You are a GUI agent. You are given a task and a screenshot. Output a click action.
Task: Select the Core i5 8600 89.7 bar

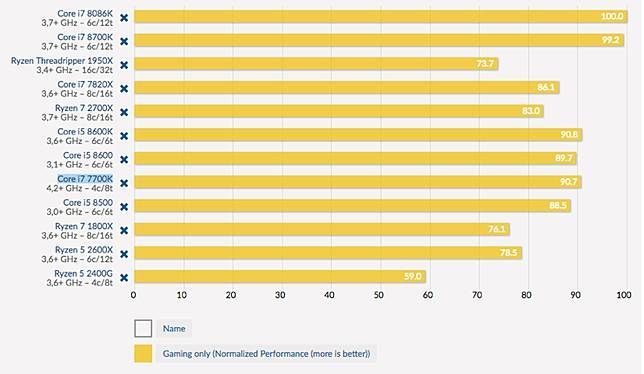355,158
